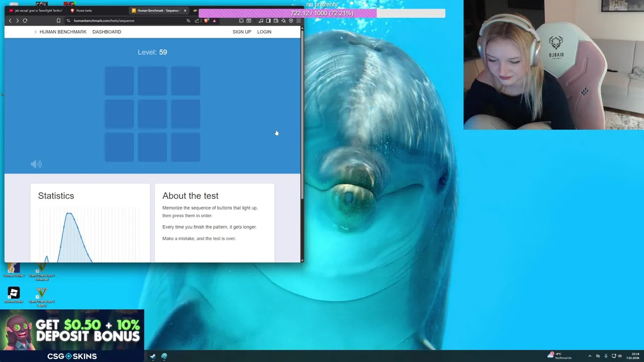This screenshot has width=644, height=362.
Task: Reload the Human Benchmark page
Action: [25, 21]
